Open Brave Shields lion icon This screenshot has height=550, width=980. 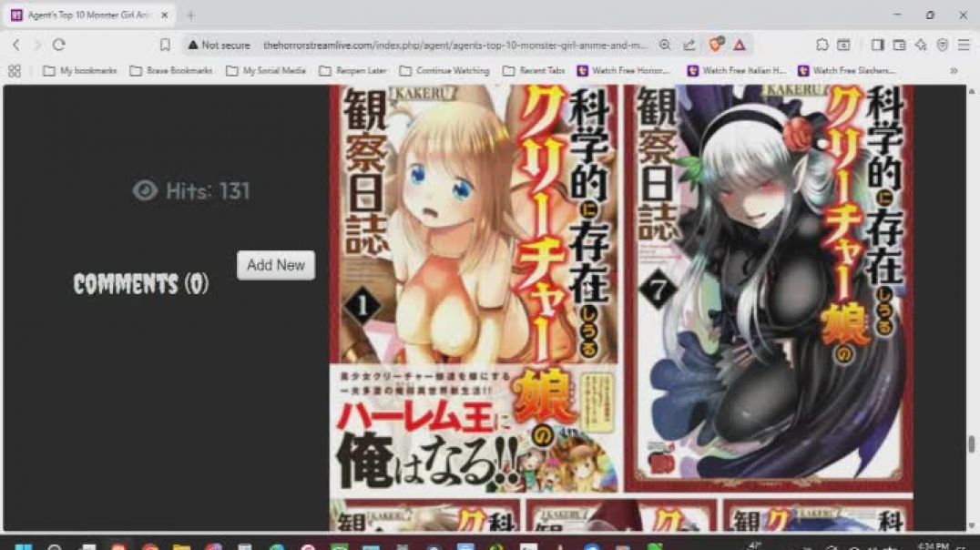(x=716, y=45)
